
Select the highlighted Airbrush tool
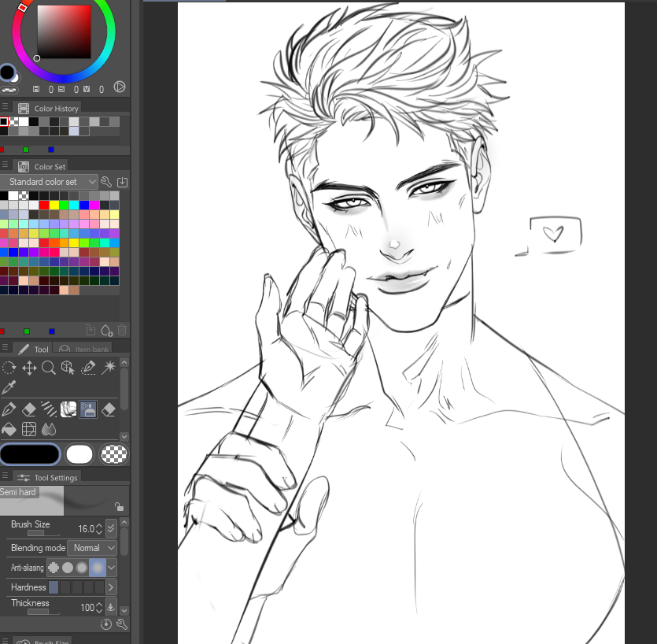point(88,409)
